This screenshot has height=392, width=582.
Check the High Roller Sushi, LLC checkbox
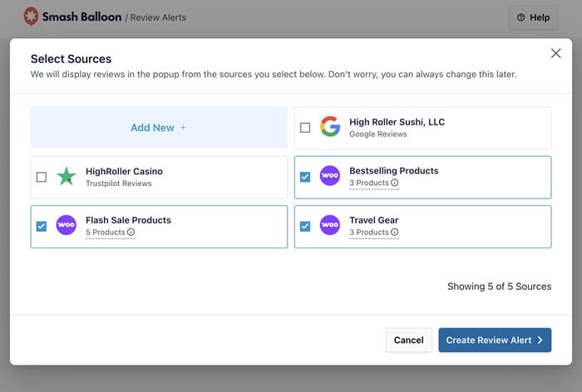coord(305,128)
